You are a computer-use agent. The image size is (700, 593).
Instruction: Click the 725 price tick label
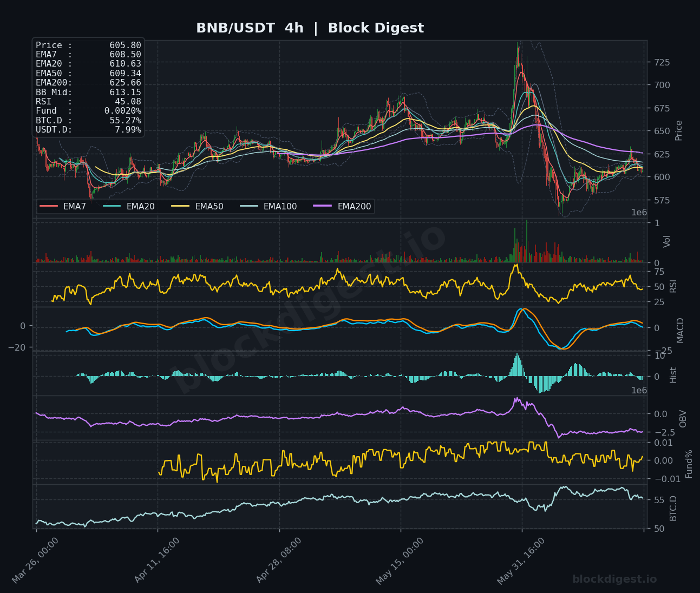[661, 62]
